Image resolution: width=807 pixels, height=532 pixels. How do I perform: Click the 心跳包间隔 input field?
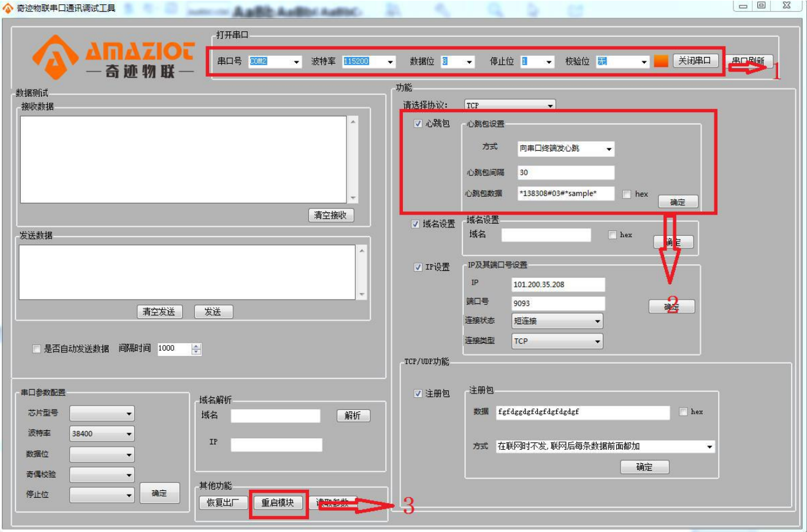[x=566, y=173]
